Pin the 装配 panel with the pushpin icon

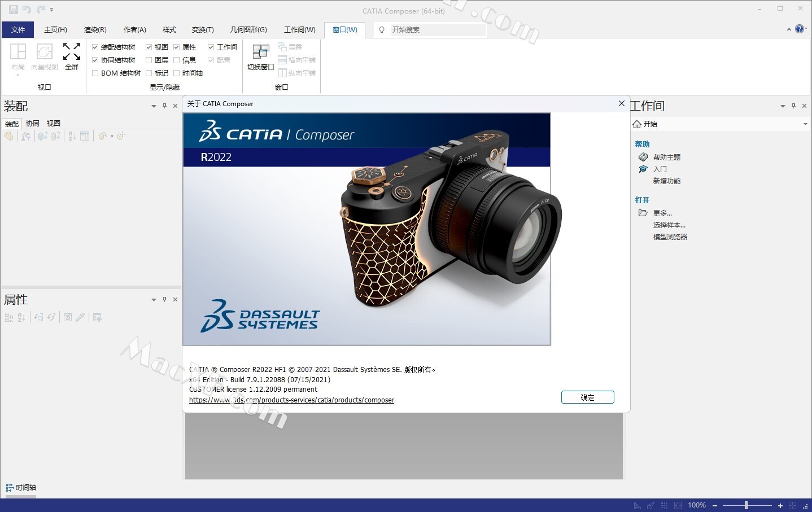pyautogui.click(x=164, y=106)
